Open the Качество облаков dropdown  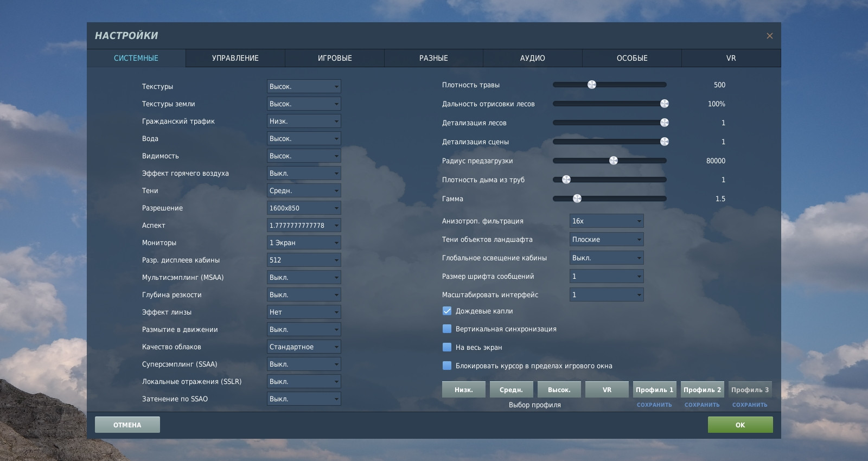pos(304,347)
